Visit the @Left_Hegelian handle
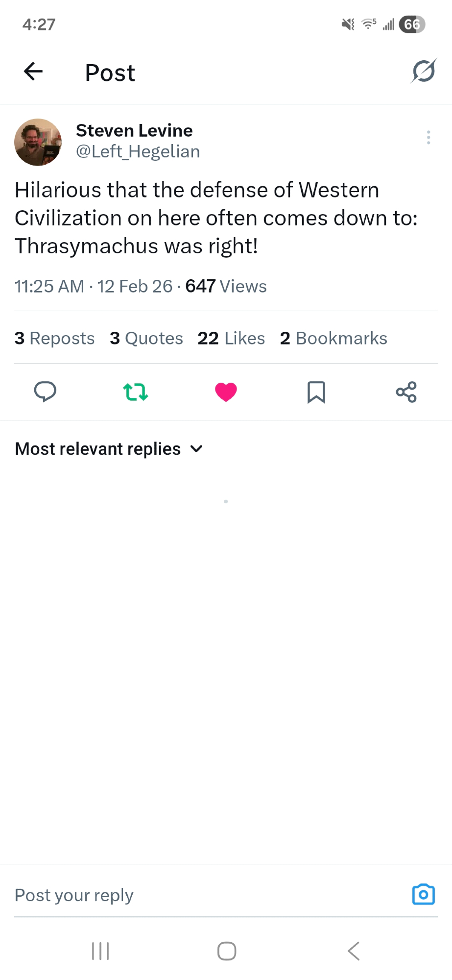Screen dimensions: 452x980 pyautogui.click(x=138, y=152)
